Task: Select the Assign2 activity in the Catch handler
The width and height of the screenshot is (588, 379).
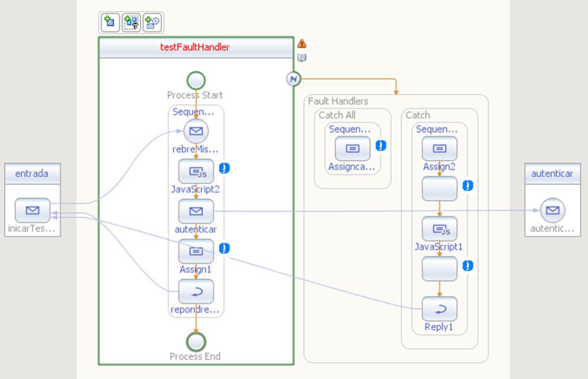Action: click(439, 149)
